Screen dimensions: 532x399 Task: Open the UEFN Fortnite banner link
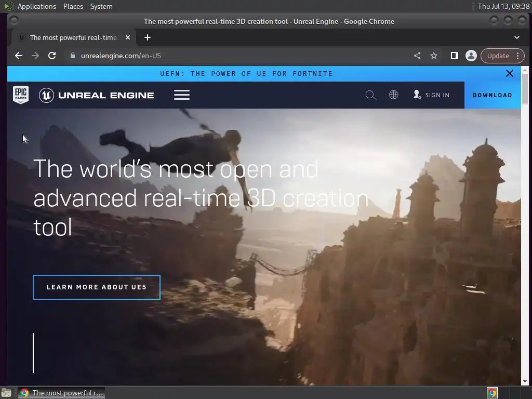click(x=246, y=74)
